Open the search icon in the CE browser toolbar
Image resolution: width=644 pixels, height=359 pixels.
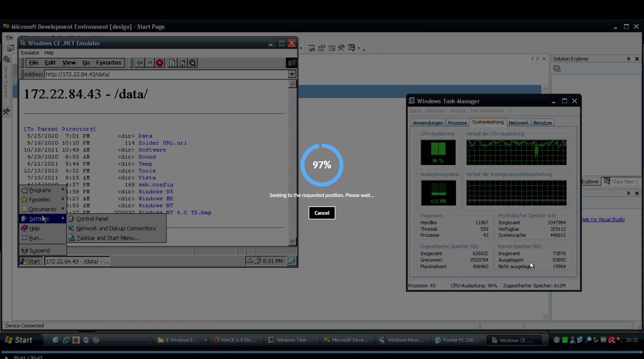(x=192, y=63)
